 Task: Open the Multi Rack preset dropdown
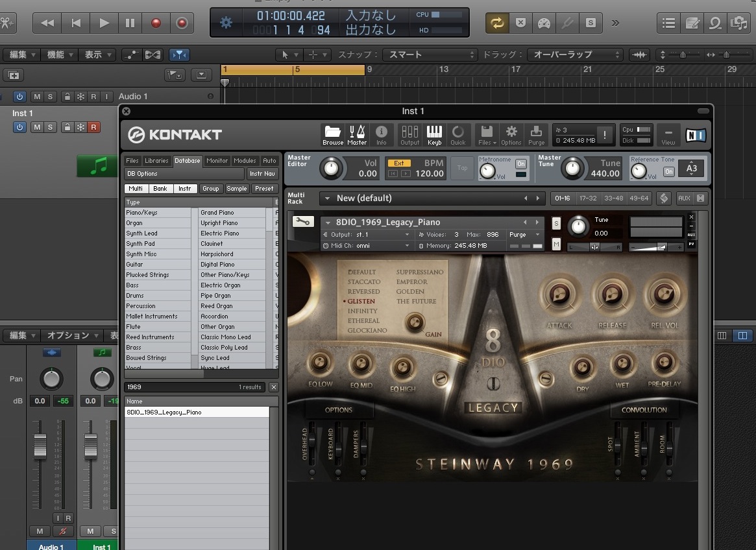432,198
